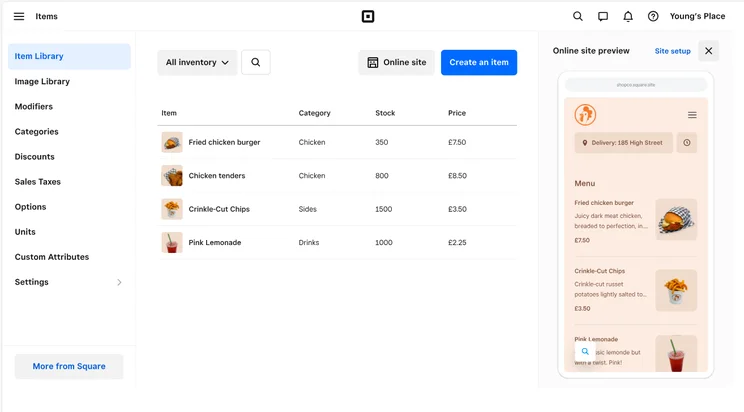Click the Pink Lemonade thumbnail in table
The height and width of the screenshot is (412, 744).
(172, 243)
